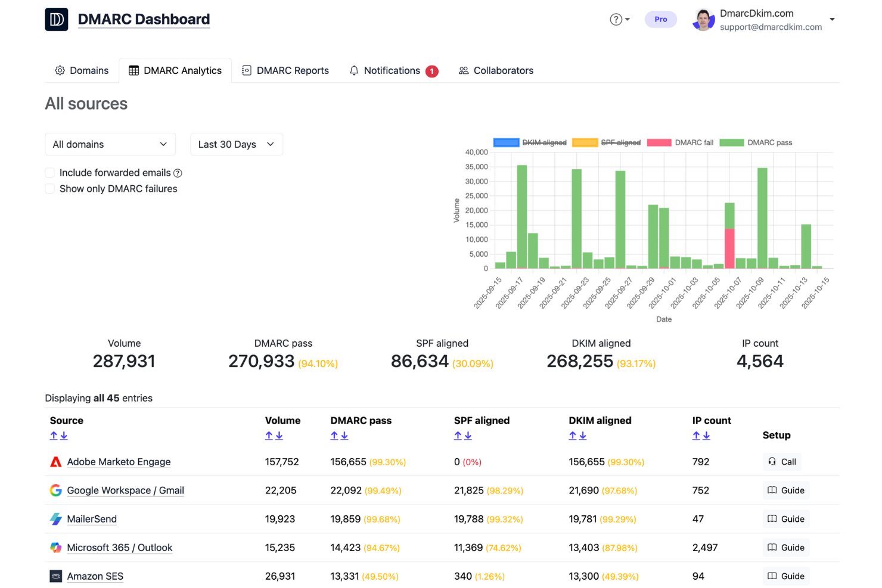Click the Amazon SES icon
Viewport: 882px width, 588px height.
click(55, 575)
